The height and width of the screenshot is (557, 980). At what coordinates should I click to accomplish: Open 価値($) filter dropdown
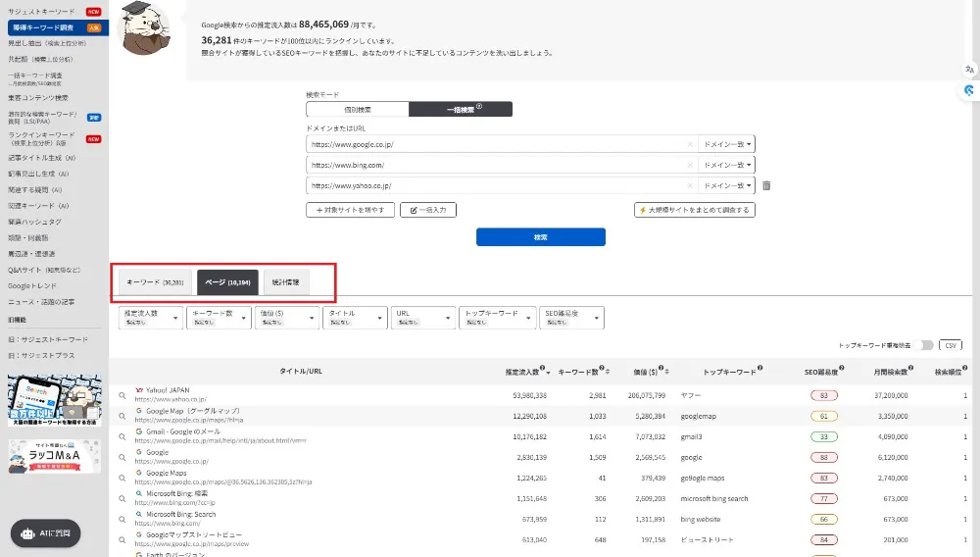(287, 318)
